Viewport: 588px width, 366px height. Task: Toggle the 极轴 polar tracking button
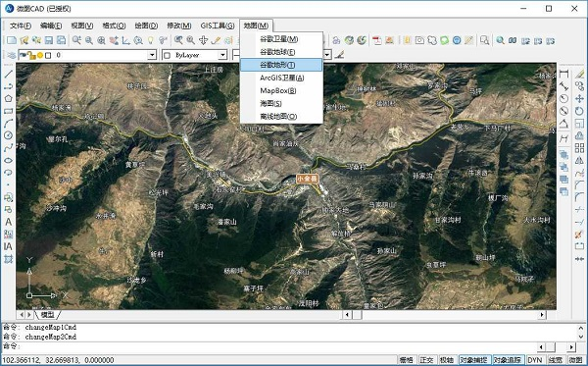point(447,360)
